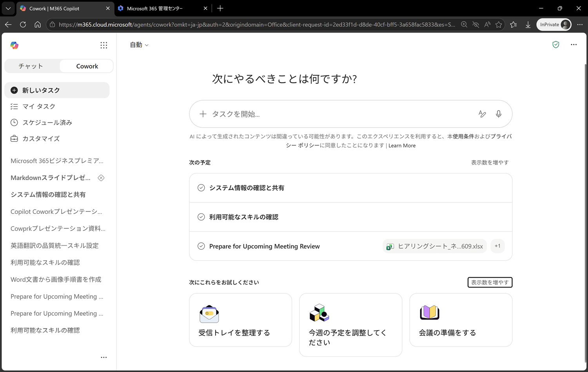Click the open book meeting prep icon

click(430, 312)
